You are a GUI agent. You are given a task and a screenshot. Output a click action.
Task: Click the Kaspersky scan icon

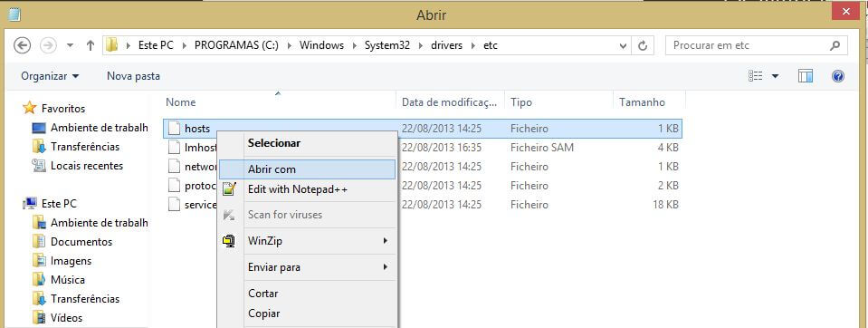(229, 215)
